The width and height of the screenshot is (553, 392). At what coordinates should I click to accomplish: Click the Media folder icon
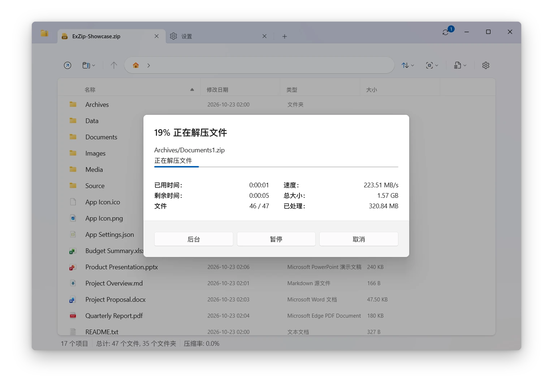pos(73,169)
